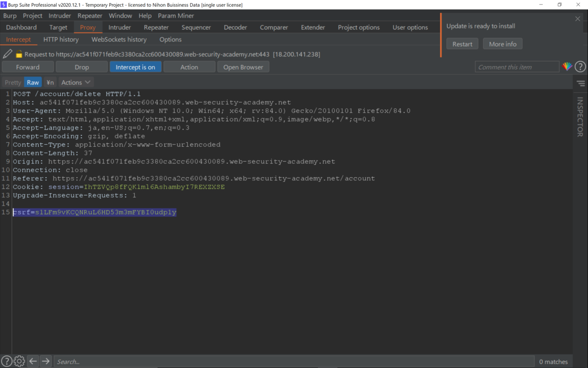588x368 pixels.
Task: Click the pencil edit icon beside the padlock
Action: pos(7,54)
